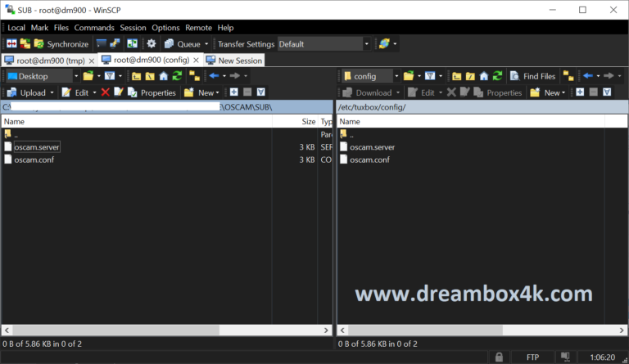Screen dimensions: 629x364
Task: Go back in remote panel history
Action: (x=588, y=76)
